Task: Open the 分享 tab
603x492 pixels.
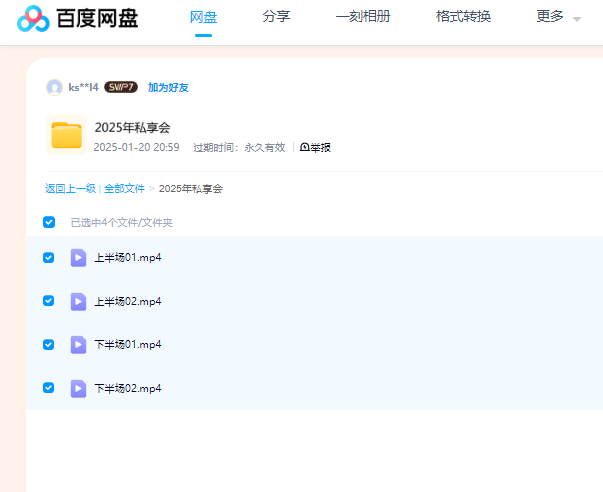Action: click(x=276, y=17)
